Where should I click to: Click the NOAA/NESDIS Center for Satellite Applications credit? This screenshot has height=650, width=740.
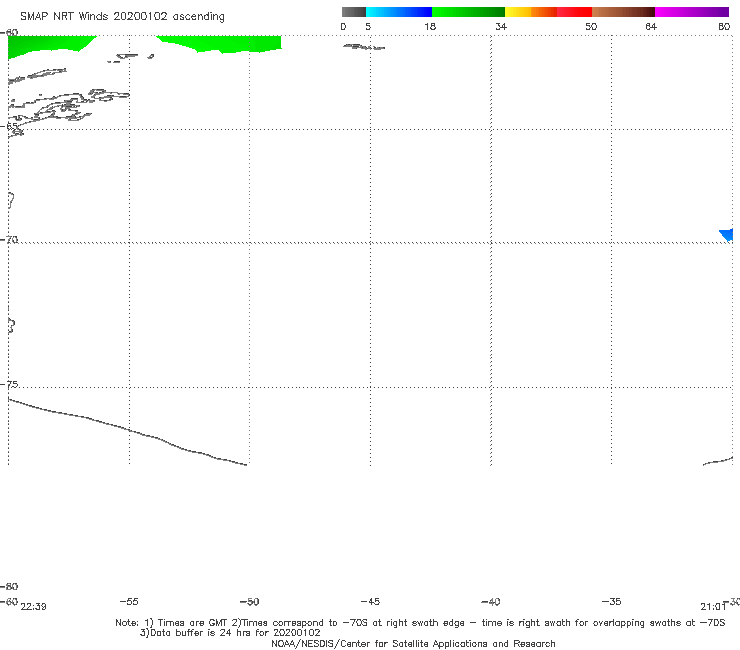point(413,643)
